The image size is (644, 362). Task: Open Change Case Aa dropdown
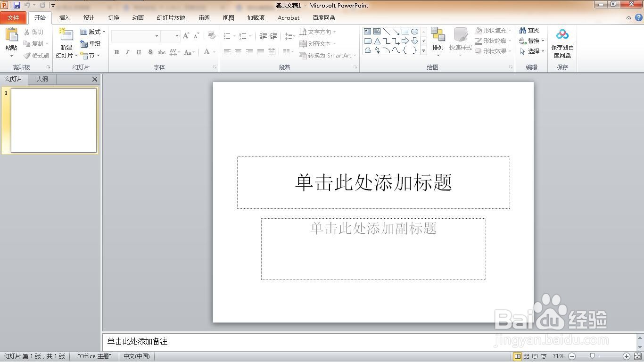[x=189, y=52]
